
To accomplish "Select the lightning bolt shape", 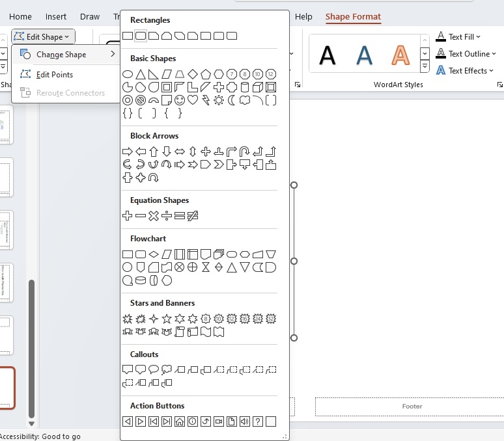I will tap(205, 100).
